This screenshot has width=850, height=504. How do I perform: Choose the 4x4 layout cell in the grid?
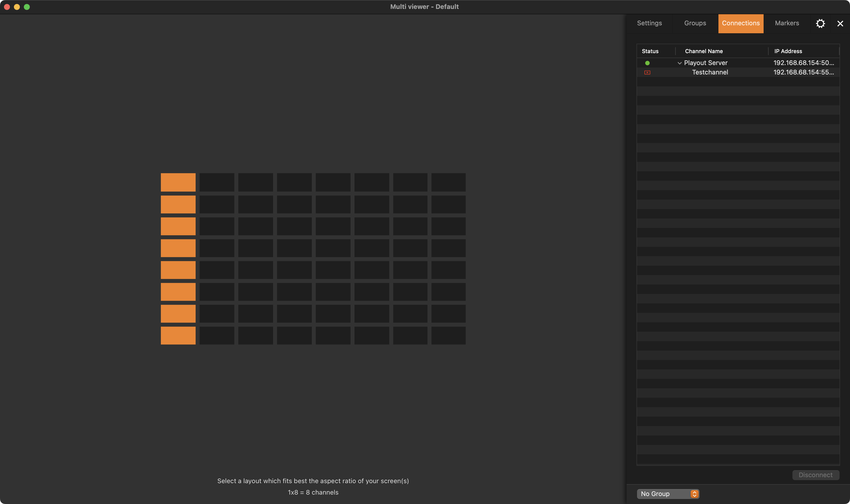click(294, 248)
